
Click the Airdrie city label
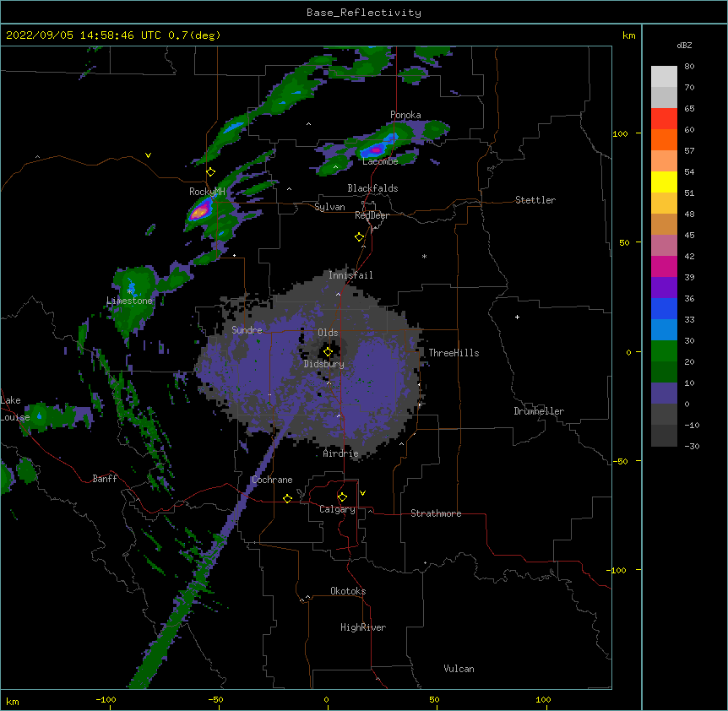point(341,453)
